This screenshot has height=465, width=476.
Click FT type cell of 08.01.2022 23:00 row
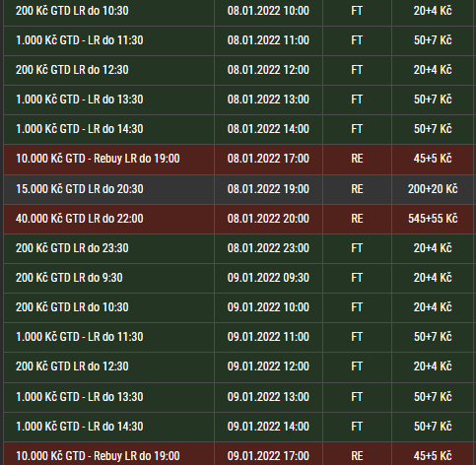(357, 248)
